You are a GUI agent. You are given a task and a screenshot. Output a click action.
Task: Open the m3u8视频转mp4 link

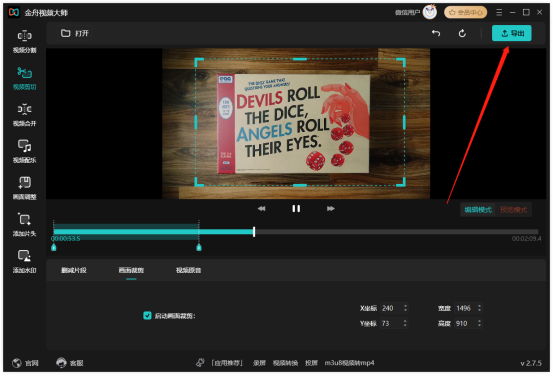click(x=350, y=363)
